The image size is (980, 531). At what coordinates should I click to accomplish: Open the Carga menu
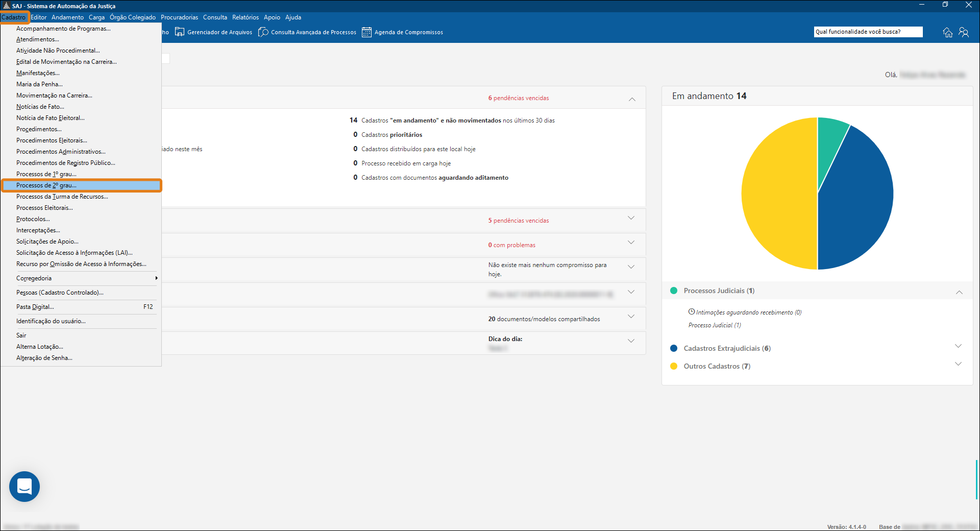coord(96,17)
